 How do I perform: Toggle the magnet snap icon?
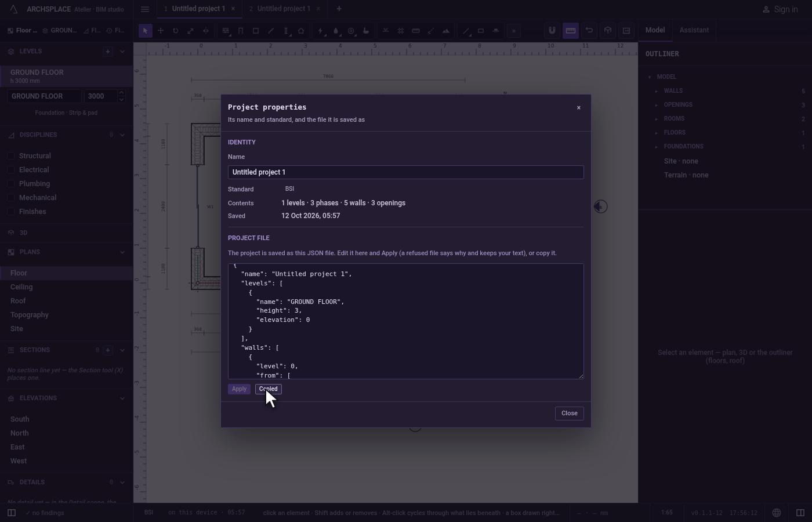point(552,31)
